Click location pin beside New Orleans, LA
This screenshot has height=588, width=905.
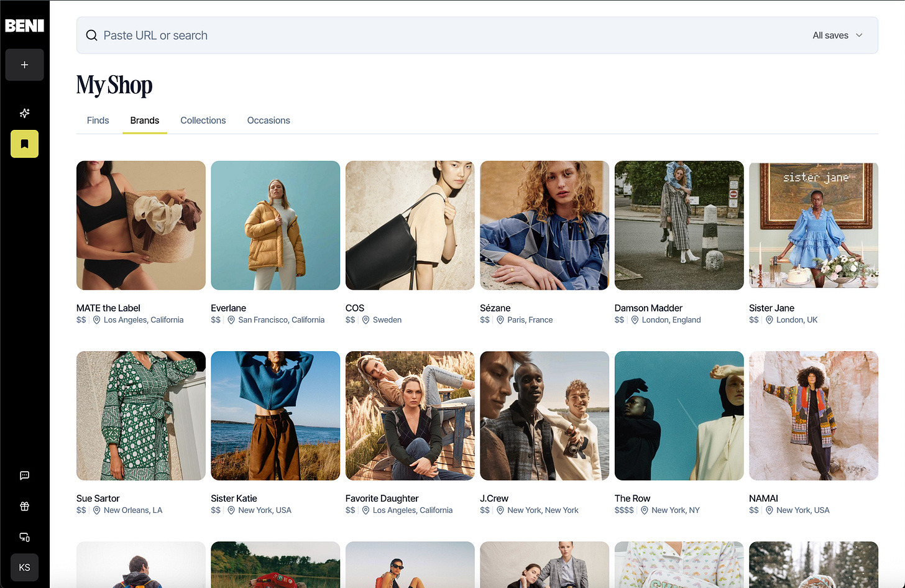[x=96, y=510]
